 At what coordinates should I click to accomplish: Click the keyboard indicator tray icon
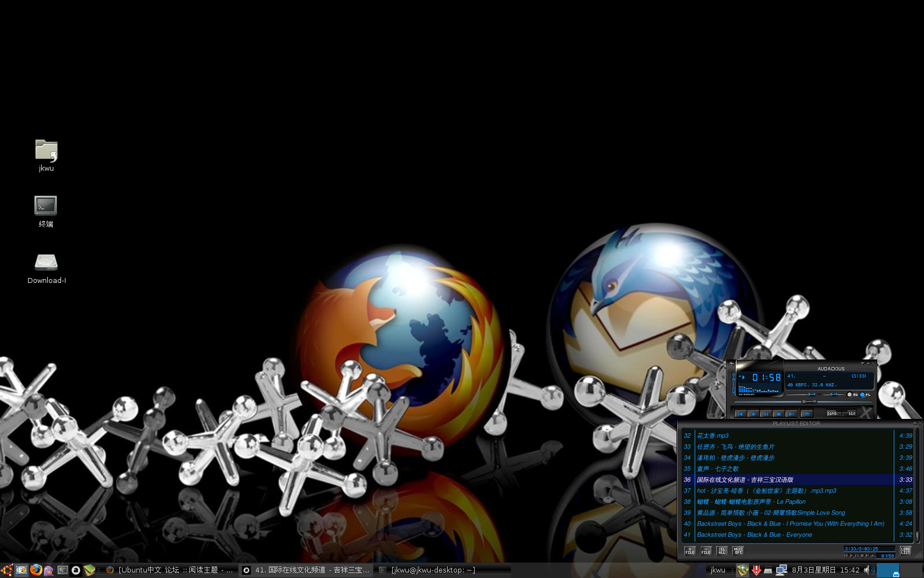768,570
